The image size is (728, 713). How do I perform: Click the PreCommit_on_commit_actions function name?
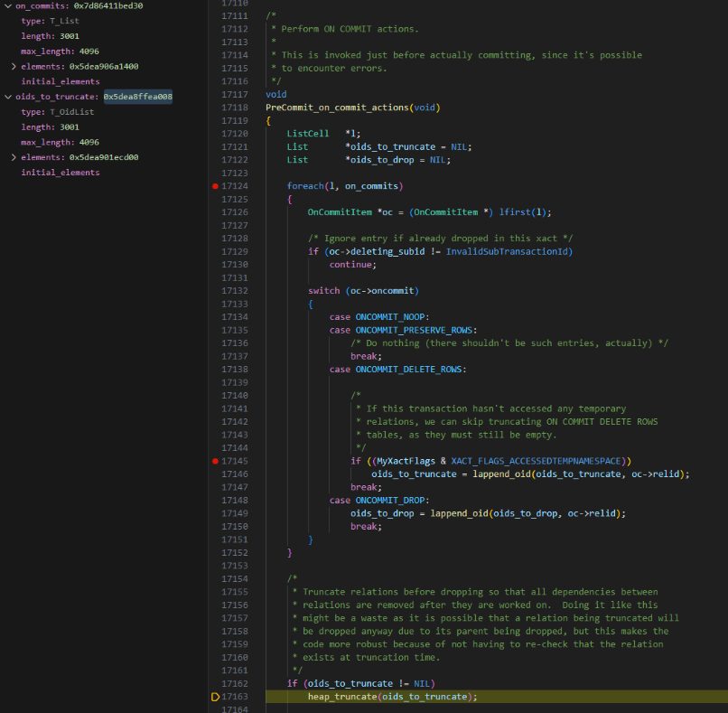click(x=337, y=108)
